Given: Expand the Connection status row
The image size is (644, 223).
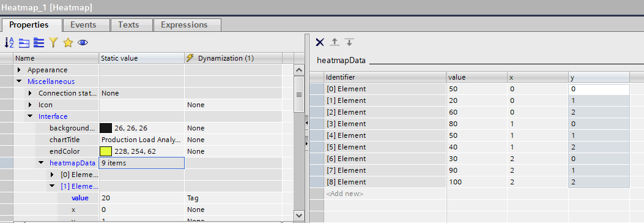Looking at the screenshot, I should pos(30,93).
